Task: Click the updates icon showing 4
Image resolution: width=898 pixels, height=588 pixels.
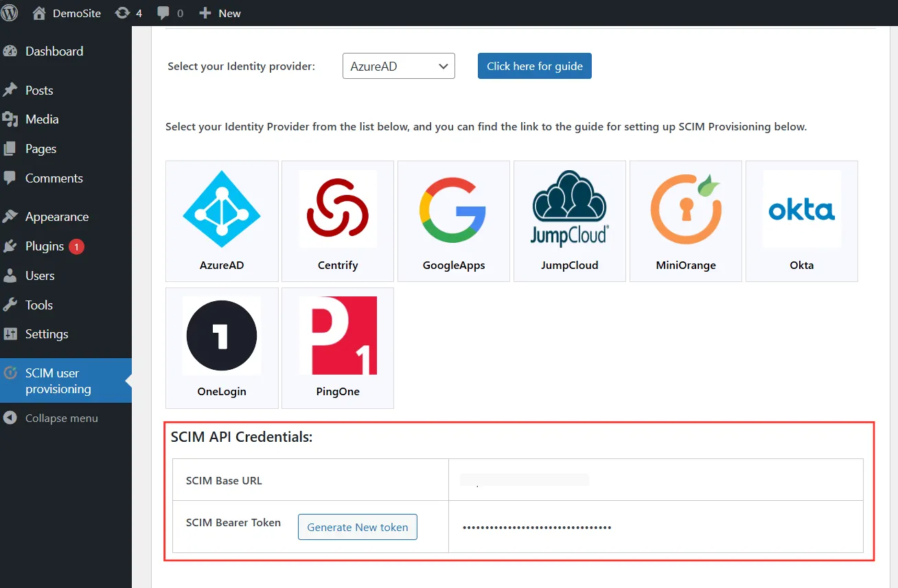Action: [x=123, y=13]
